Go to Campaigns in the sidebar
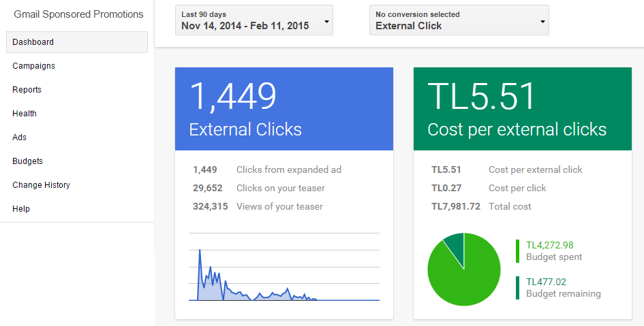This screenshot has height=326, width=644. (x=34, y=66)
